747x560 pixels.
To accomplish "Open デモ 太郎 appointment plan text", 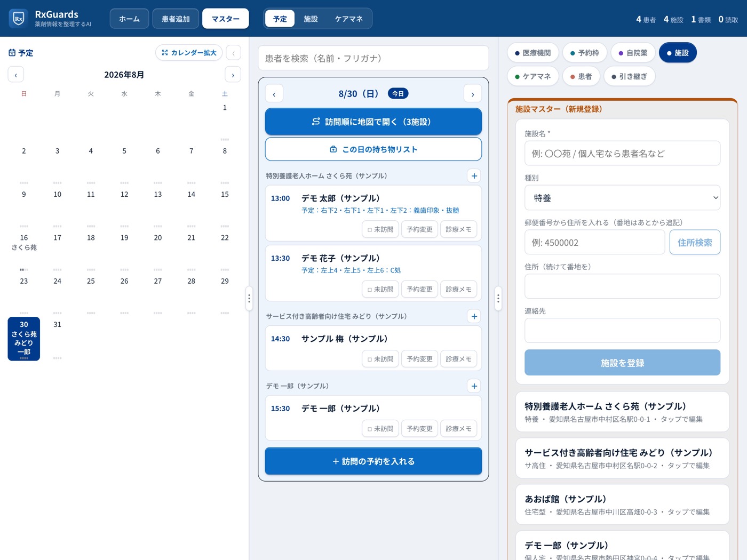I will [x=380, y=211].
